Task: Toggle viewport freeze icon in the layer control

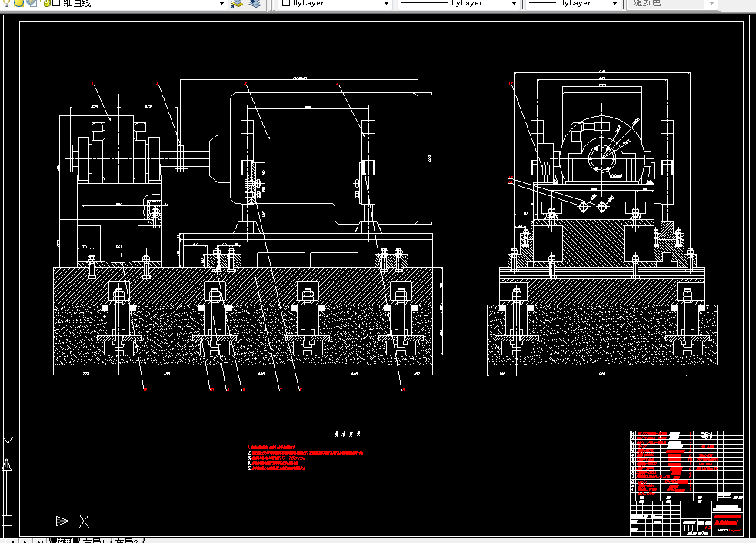Action: pos(32,3)
